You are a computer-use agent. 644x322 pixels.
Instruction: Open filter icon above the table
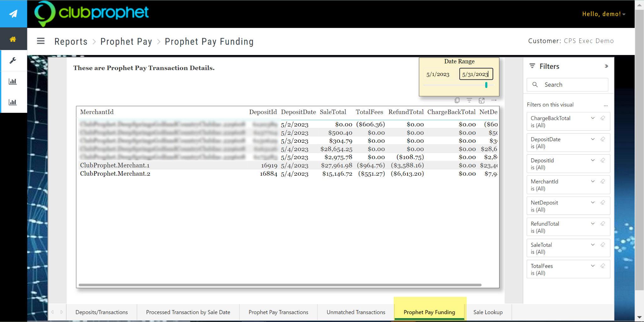pyautogui.click(x=469, y=100)
